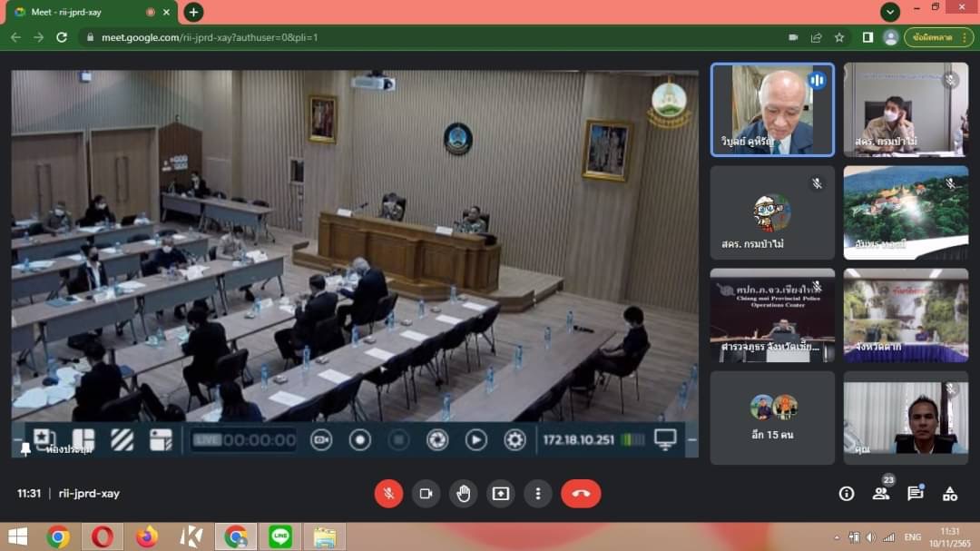Click the split layout icon on overlay
This screenshot has height=551, width=980.
83,439
